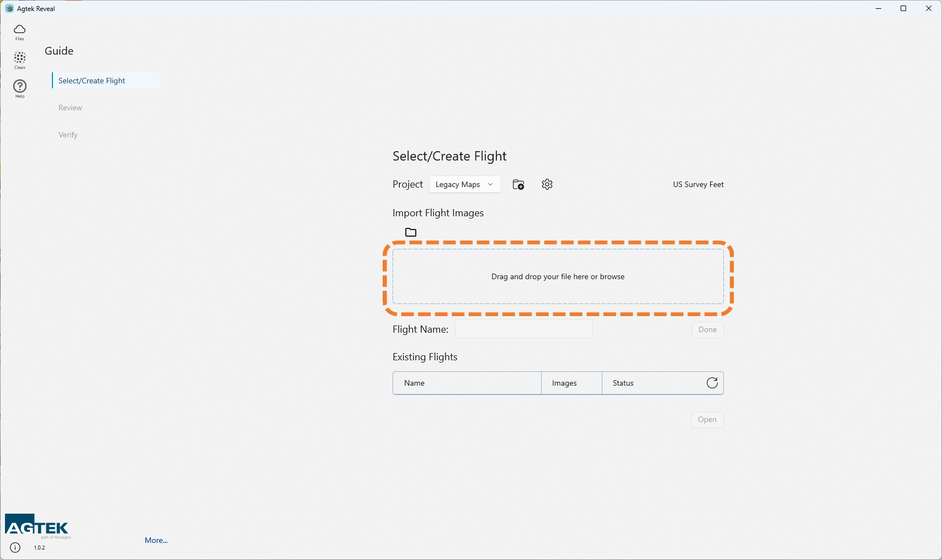Select the Clean tool in sidebar
The image size is (942, 560).
pyautogui.click(x=20, y=60)
